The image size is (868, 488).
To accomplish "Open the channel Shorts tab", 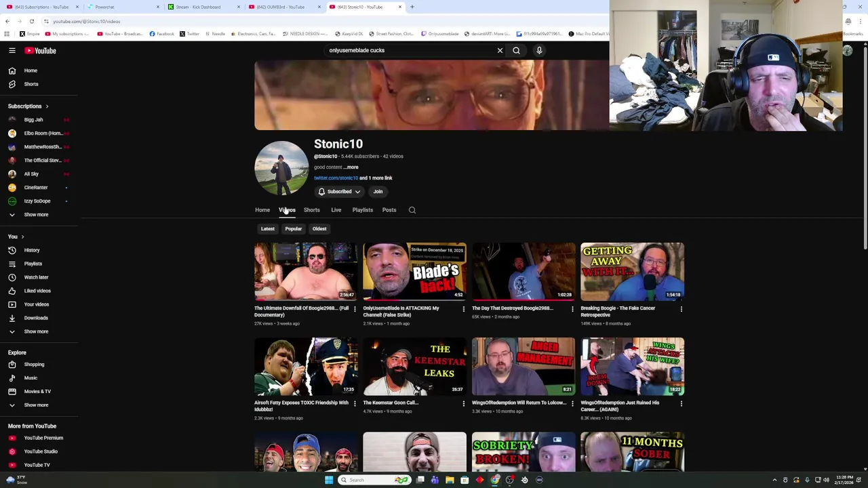I will tap(312, 210).
